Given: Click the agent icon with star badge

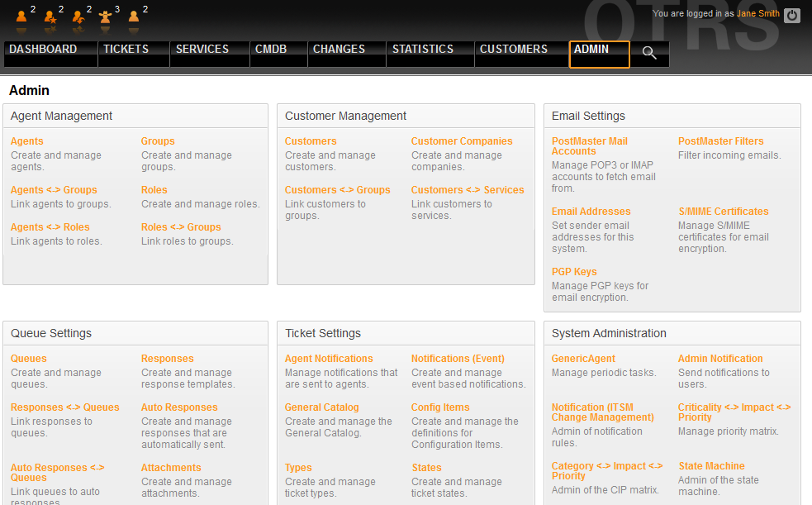Looking at the screenshot, I should click(x=50, y=16).
